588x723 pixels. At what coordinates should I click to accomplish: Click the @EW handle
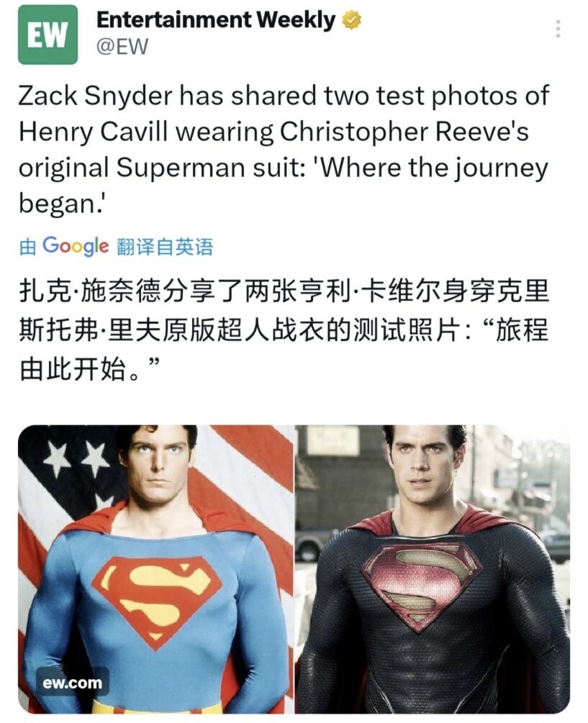click(122, 47)
